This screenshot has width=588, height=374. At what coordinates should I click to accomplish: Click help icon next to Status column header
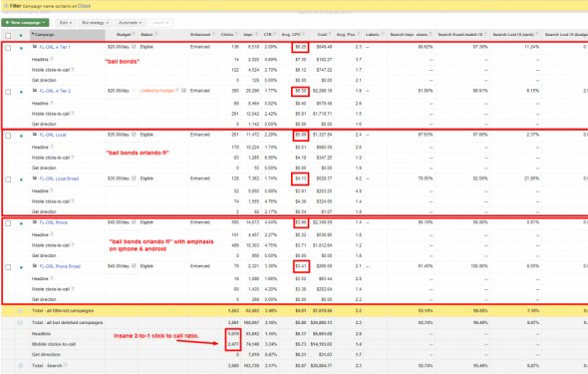[156, 35]
